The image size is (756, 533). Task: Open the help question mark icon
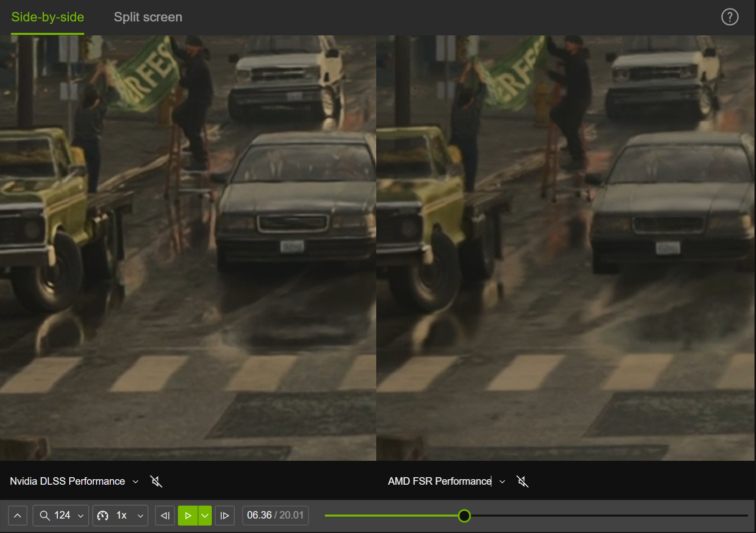(730, 17)
